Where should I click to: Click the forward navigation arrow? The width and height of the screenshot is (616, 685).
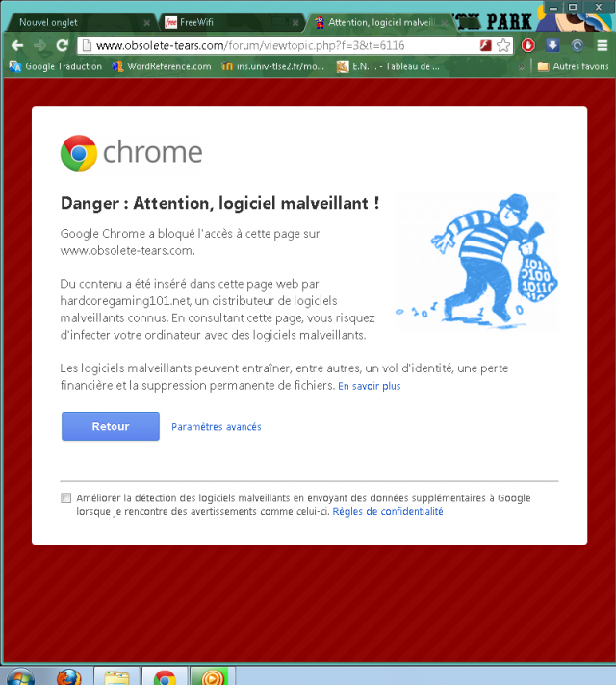(40, 45)
